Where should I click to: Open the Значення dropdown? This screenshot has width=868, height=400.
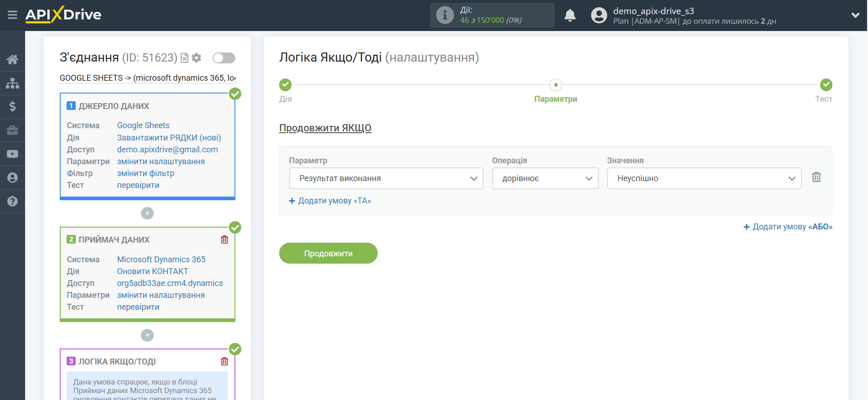coord(704,178)
